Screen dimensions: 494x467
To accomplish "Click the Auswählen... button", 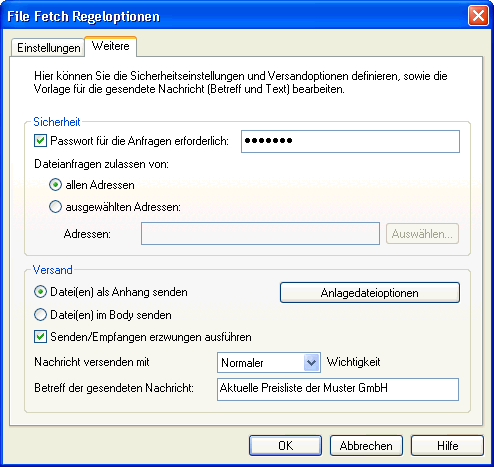I will [x=422, y=234].
